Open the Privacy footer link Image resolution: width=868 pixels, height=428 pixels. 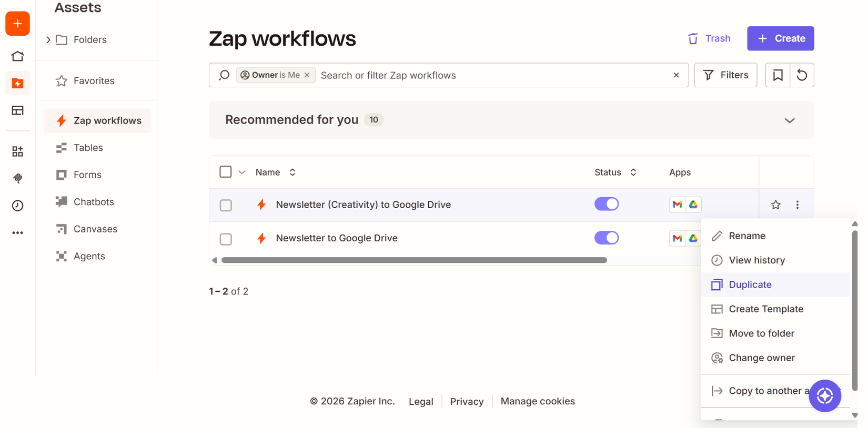[467, 401]
